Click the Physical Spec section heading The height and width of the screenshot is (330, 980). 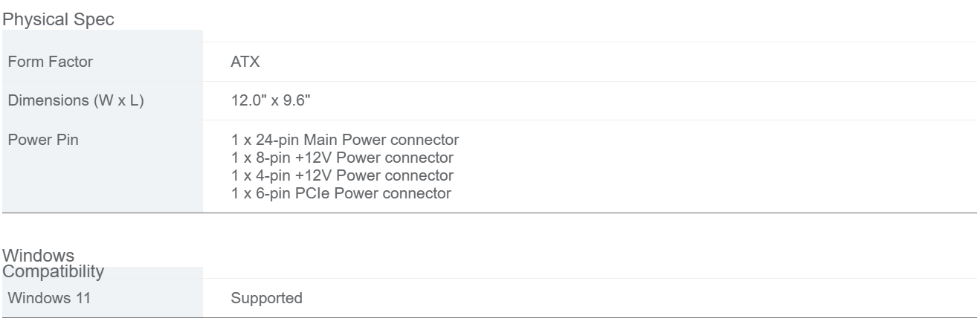(x=59, y=19)
